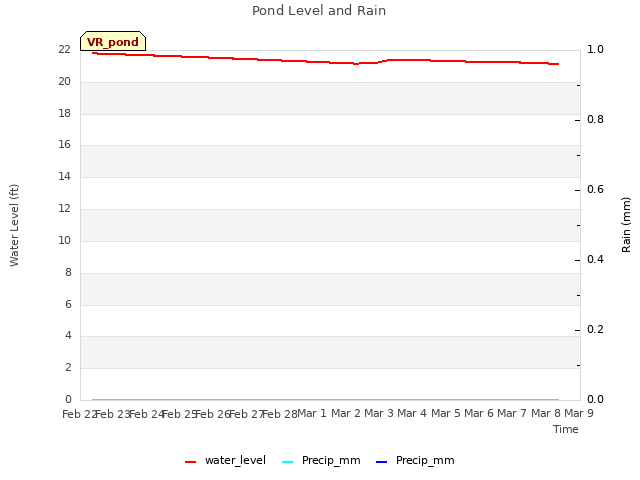Click the 0.6 tick on rain axis
This screenshot has width=640, height=480.
595,189
